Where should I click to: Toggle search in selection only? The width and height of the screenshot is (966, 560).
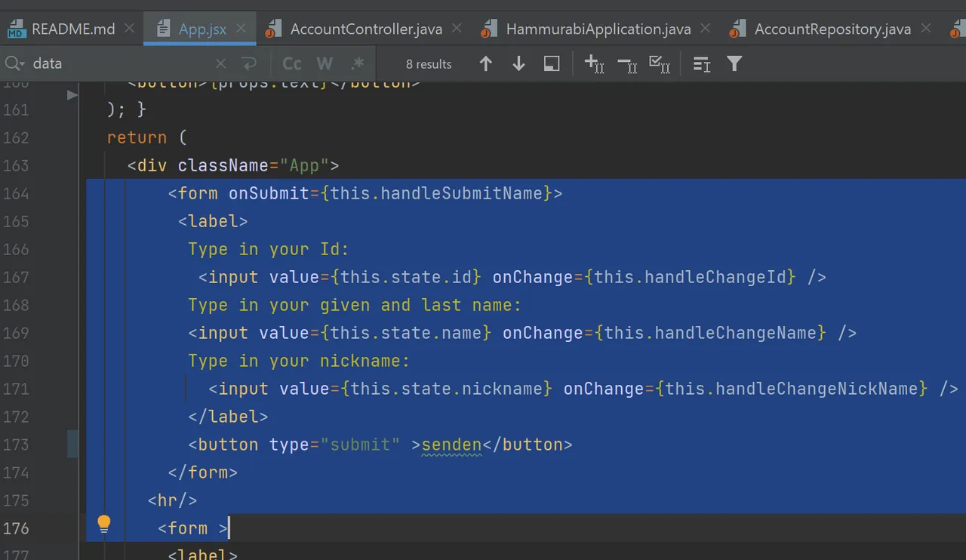pyautogui.click(x=552, y=64)
